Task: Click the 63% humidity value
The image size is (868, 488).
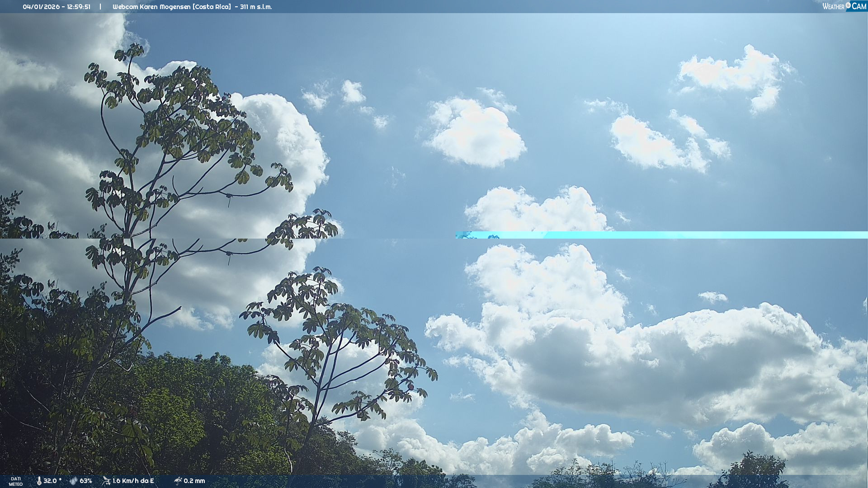Action: (86, 481)
